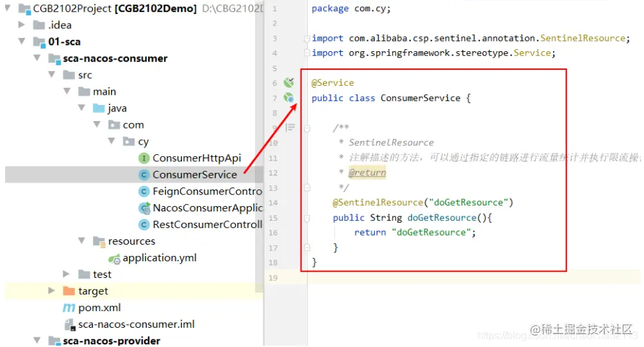Screen dimensions: 644x347
Task: Click the ConsumerService class name in code
Action: (x=420, y=98)
